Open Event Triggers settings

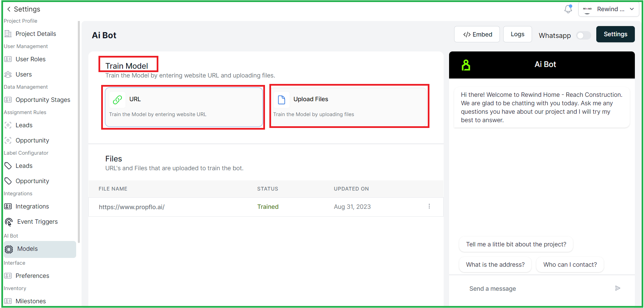point(37,222)
